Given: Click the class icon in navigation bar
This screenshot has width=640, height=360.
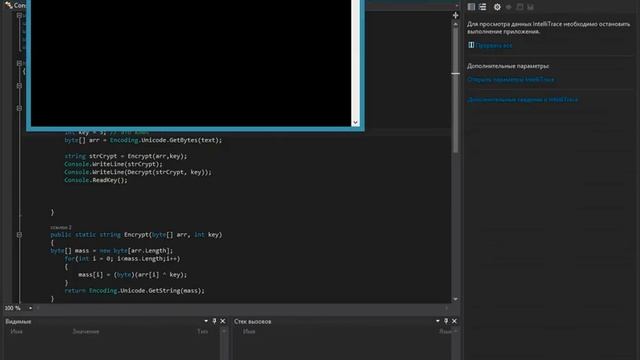Looking at the screenshot, I should coord(9,5).
